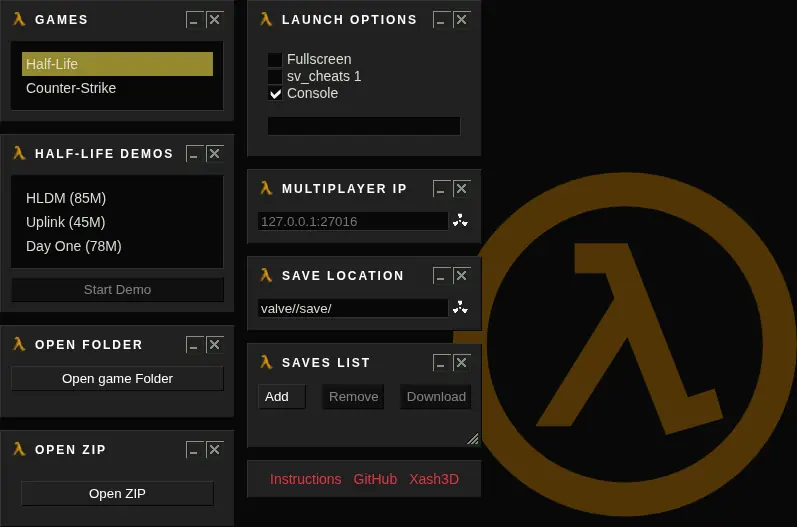Screen dimensions: 797x527
Task: Click the lambda icon in Multiplayer IP title
Action: (x=266, y=188)
